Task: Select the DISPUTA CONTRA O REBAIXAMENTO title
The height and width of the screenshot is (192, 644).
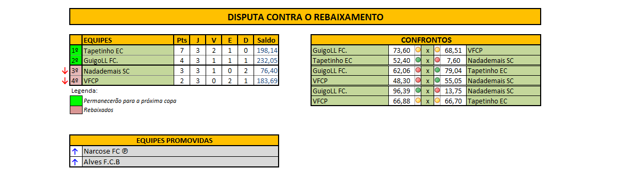Action: pos(305,17)
